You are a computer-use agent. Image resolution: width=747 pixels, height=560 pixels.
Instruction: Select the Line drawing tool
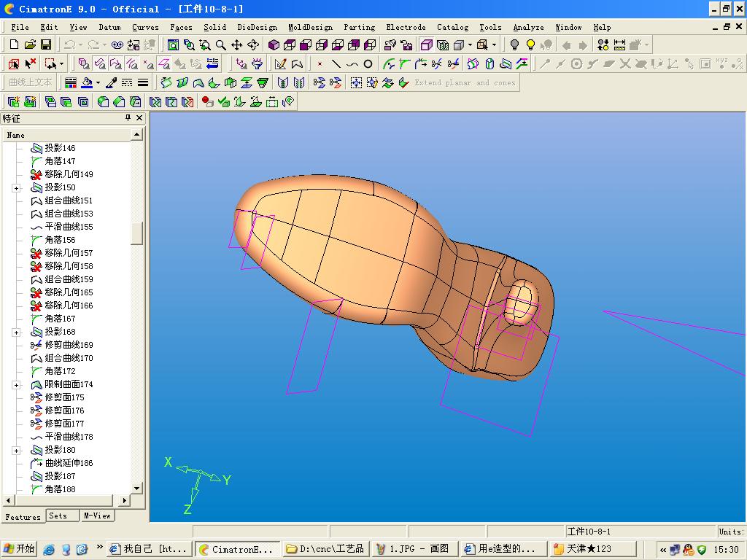(336, 64)
